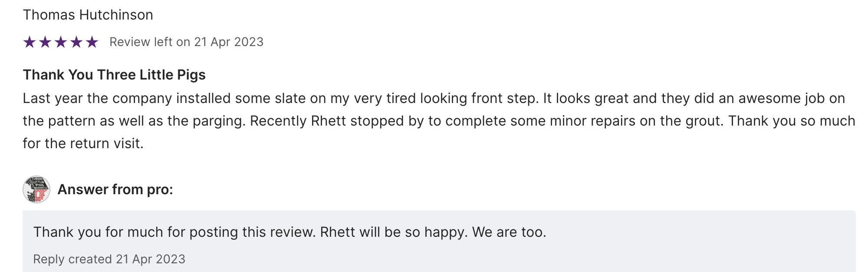Click the "Review left on 21 Apr 2023" date
Viewport: 868px width, 272px height.
pos(186,42)
